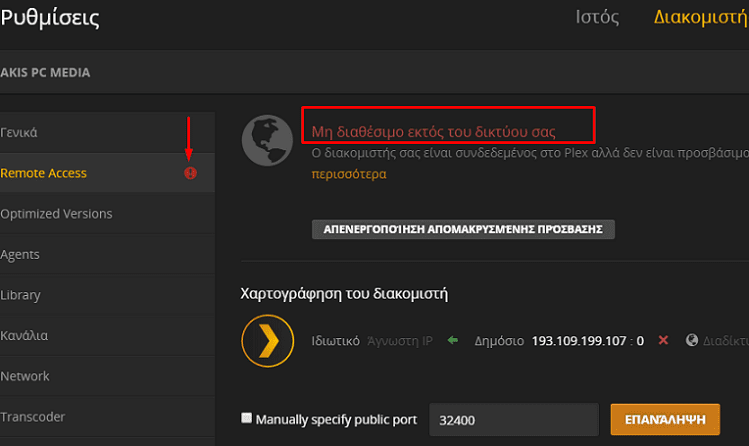The height and width of the screenshot is (446, 749).
Task: Open the Network settings section
Action: [107, 376]
